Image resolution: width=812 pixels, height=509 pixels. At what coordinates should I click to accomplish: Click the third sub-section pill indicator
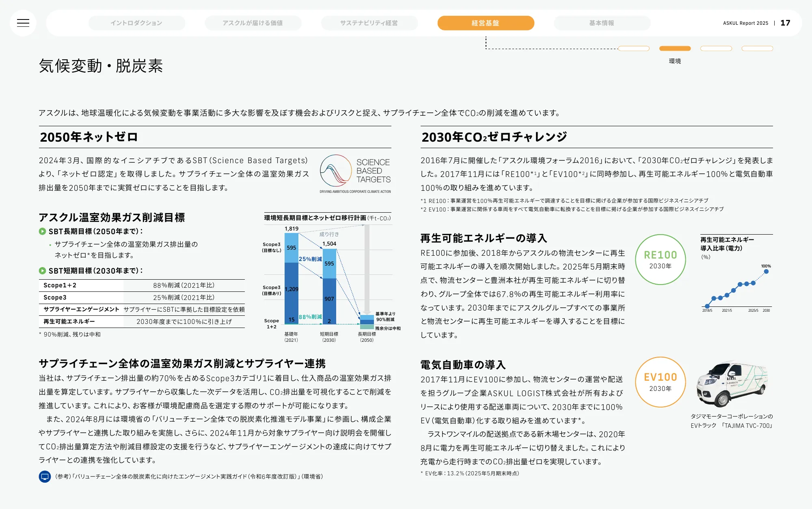point(716,49)
